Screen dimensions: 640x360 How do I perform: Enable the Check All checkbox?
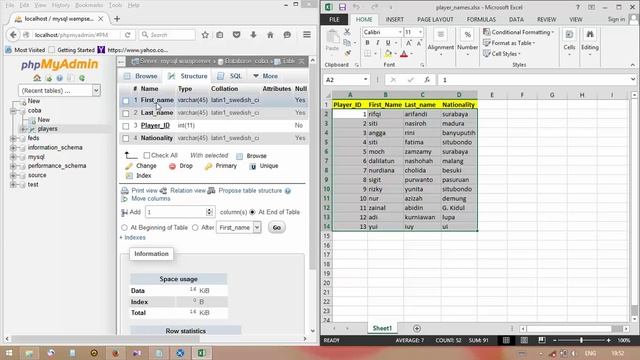click(147, 156)
